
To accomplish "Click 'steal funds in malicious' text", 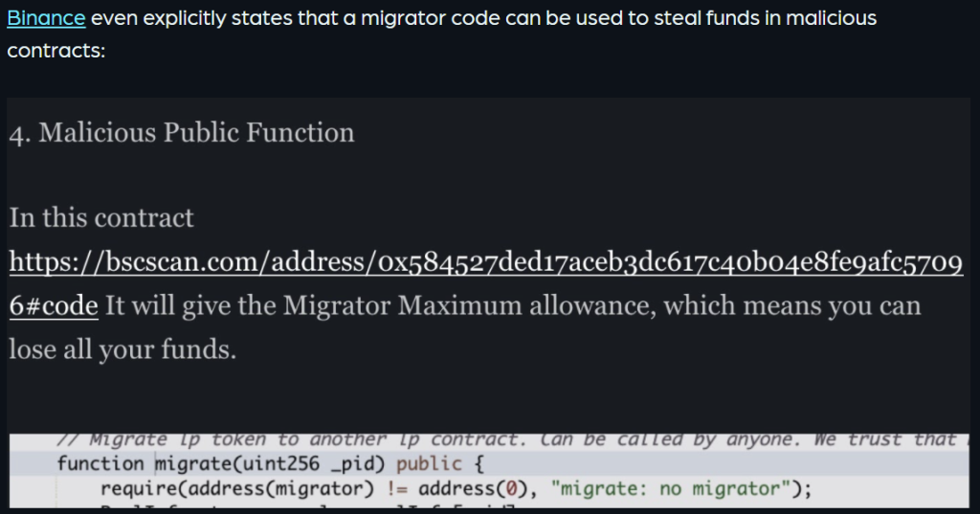I will click(766, 18).
